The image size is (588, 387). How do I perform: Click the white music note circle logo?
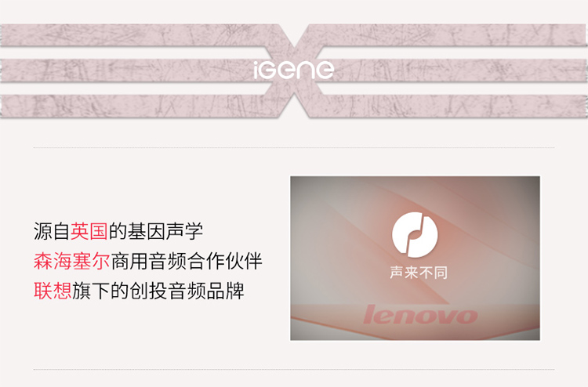(x=415, y=235)
